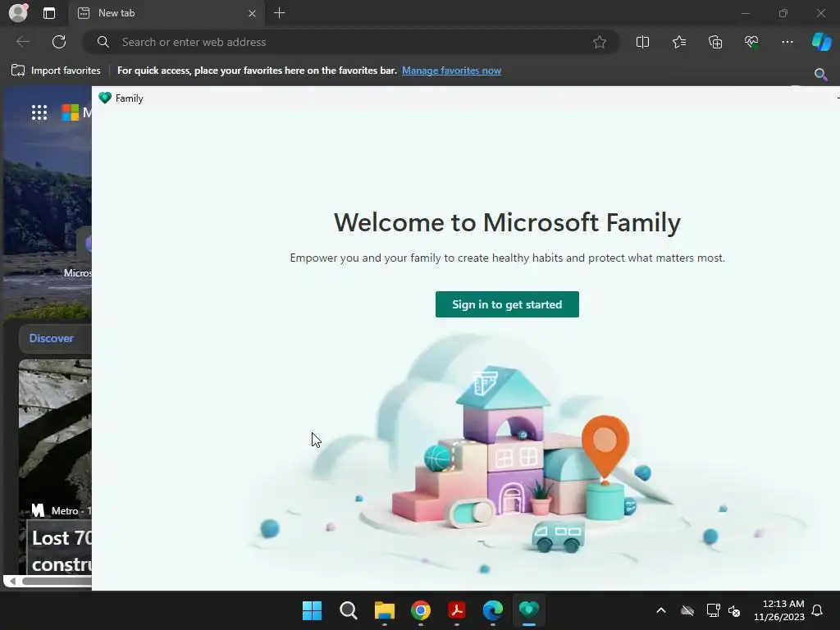Focus the search or enter web address field

pyautogui.click(x=351, y=42)
